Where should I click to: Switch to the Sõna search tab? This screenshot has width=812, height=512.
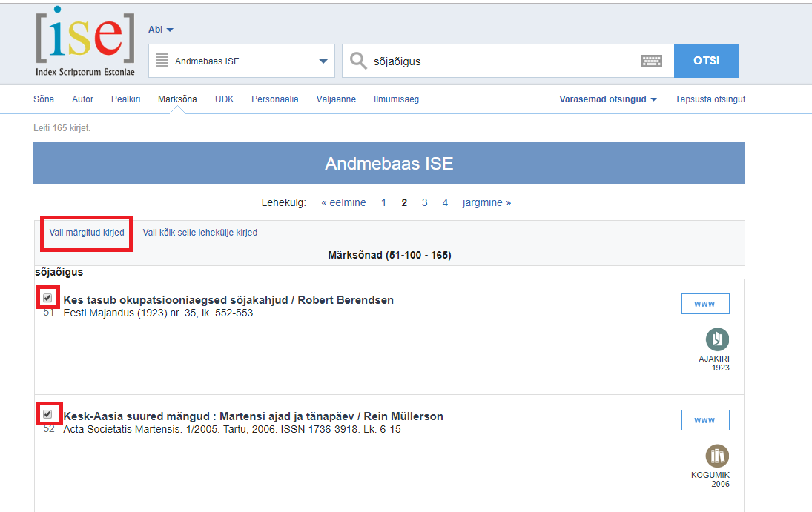coord(44,99)
